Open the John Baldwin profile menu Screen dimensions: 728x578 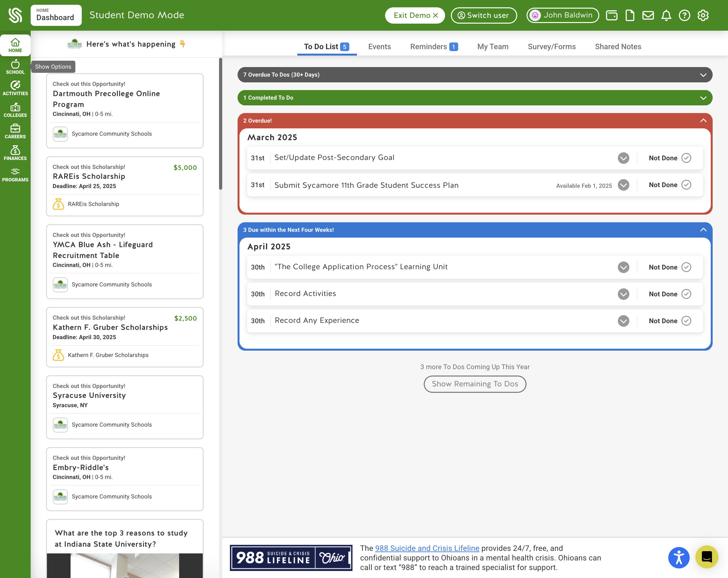563,15
